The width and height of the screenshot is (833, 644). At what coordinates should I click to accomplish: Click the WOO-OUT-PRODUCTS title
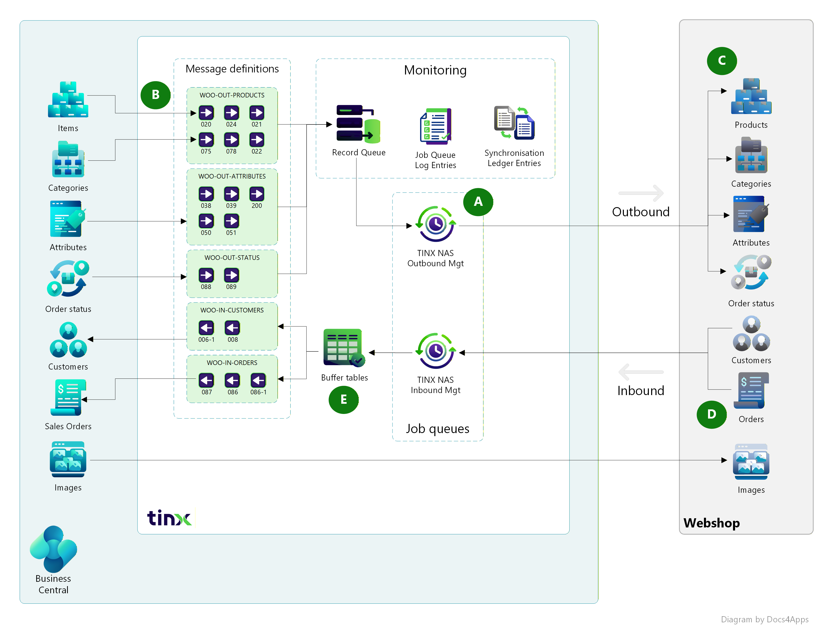coord(232,95)
